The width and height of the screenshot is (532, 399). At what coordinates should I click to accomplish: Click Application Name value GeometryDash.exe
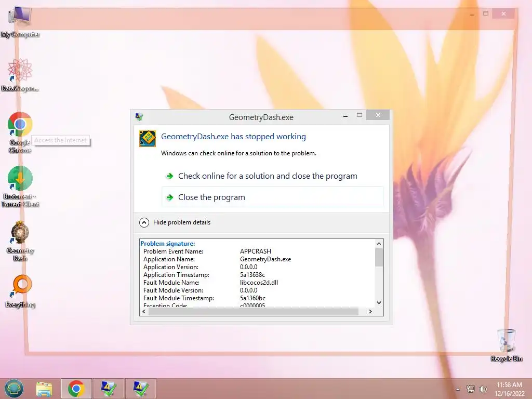click(x=265, y=259)
